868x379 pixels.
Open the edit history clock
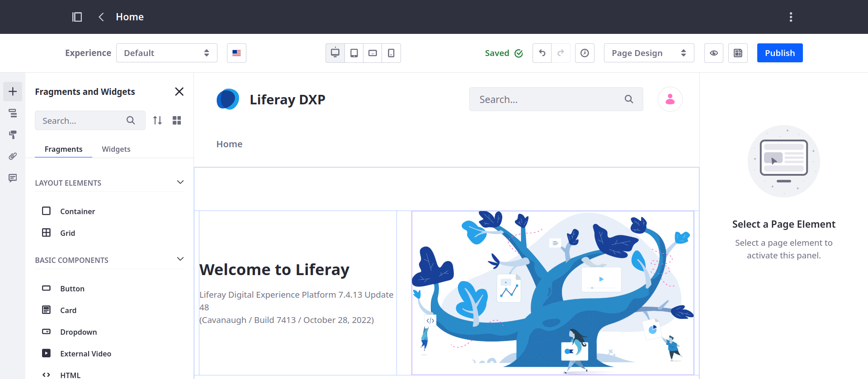click(x=585, y=53)
